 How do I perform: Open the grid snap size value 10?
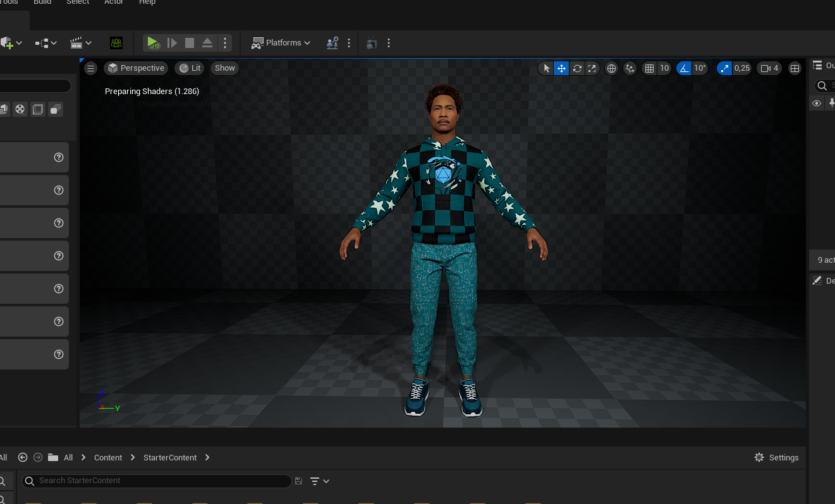[664, 68]
